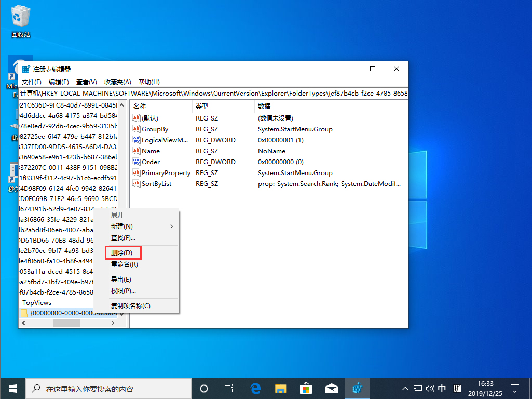
Task: Open Microsoft Edge from the taskbar
Action: pyautogui.click(x=254, y=388)
